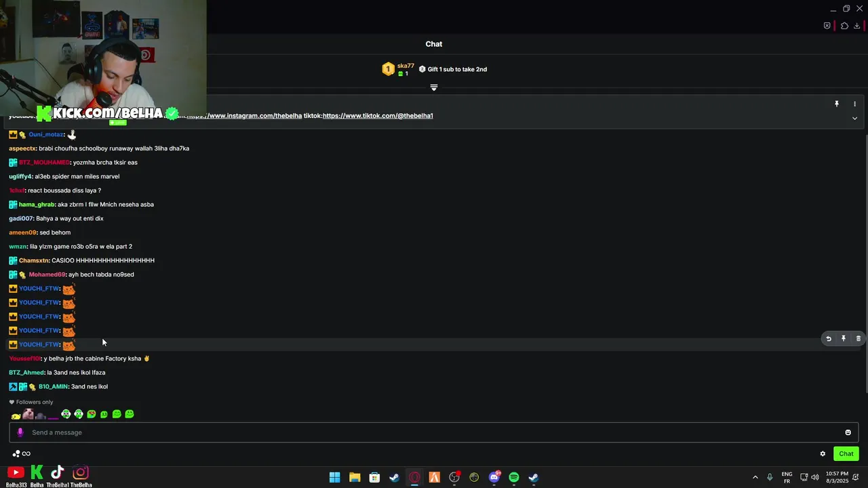
Task: Open chat settings gear
Action: 823,453
